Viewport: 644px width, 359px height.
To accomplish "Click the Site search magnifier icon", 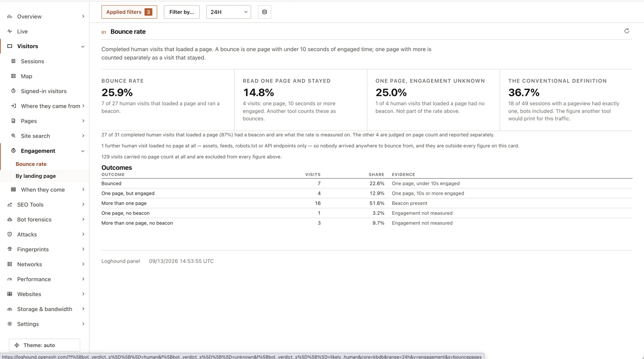I will pos(14,136).
